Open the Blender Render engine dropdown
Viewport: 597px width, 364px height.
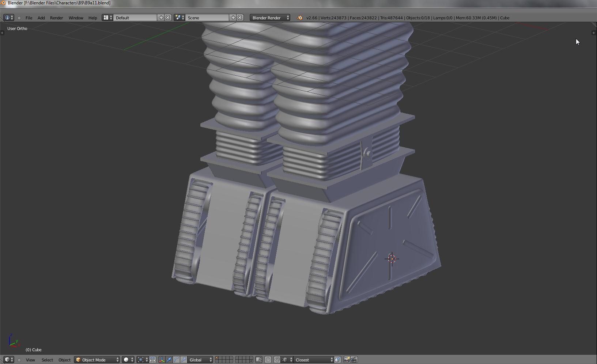(x=270, y=18)
